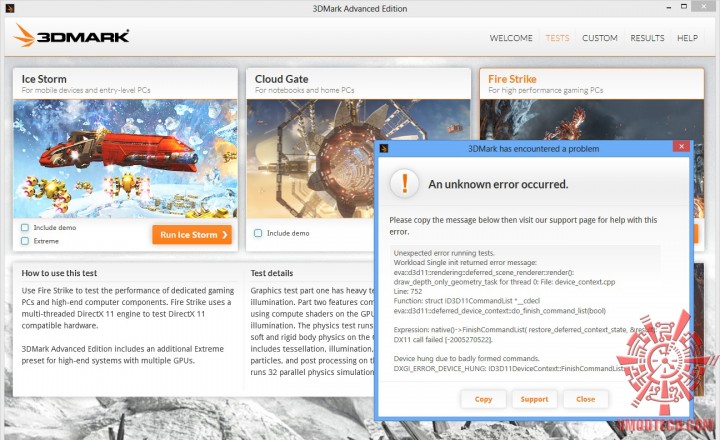Screen dimensions: 720x440
Task: Click 'For high performance gaming PCs' subtitle
Action: (x=546, y=90)
